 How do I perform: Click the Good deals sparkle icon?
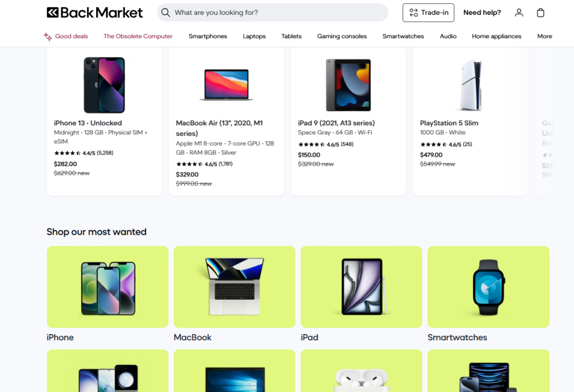pyautogui.click(x=48, y=37)
